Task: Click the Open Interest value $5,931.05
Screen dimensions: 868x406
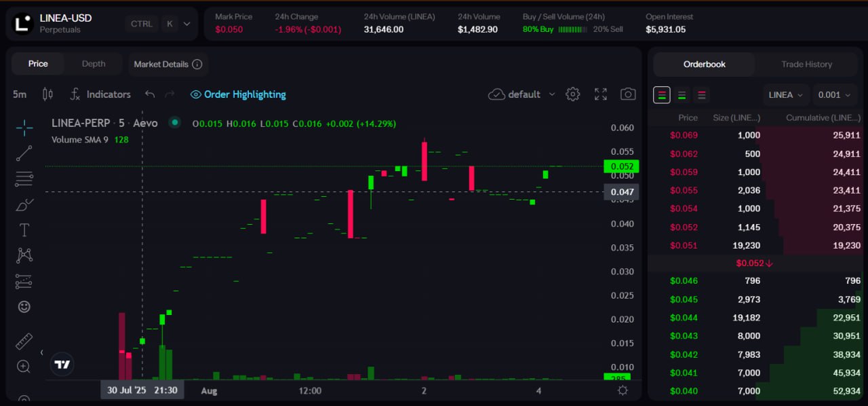Action: click(x=665, y=30)
